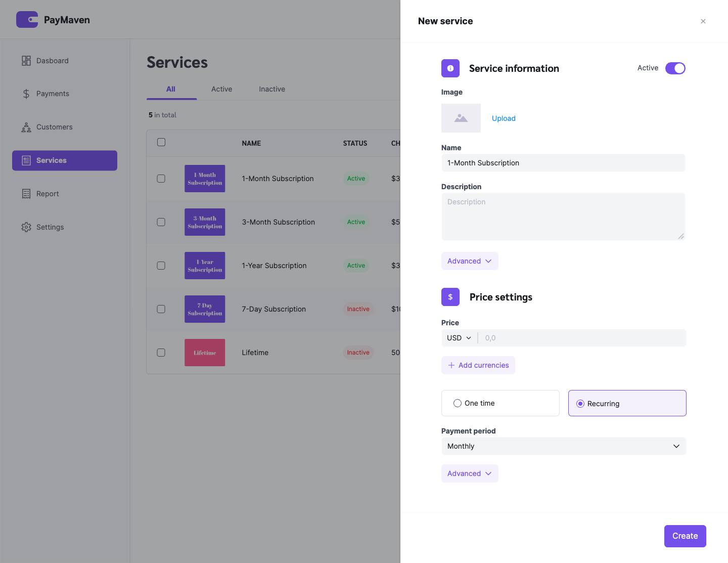Click the Upload image link
This screenshot has width=728, height=563.
504,118
